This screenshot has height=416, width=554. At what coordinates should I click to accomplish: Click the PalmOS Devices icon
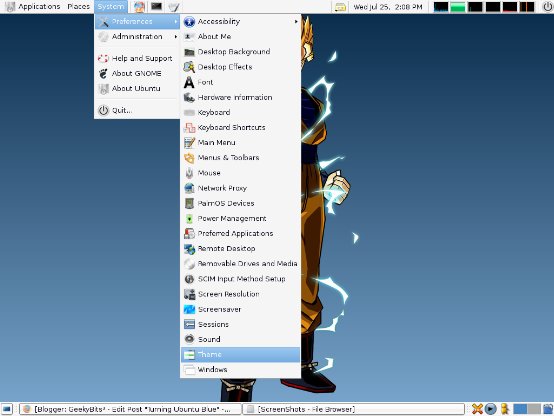click(189, 204)
